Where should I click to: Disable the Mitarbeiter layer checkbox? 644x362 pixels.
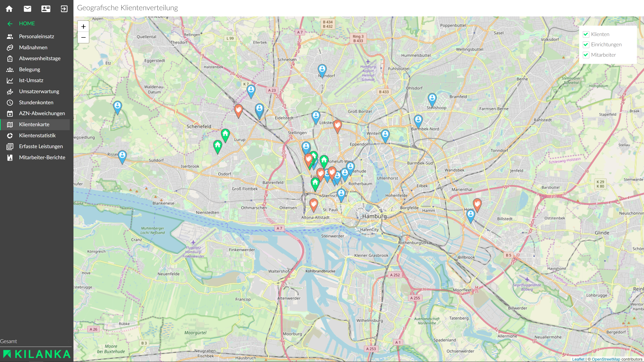(586, 55)
